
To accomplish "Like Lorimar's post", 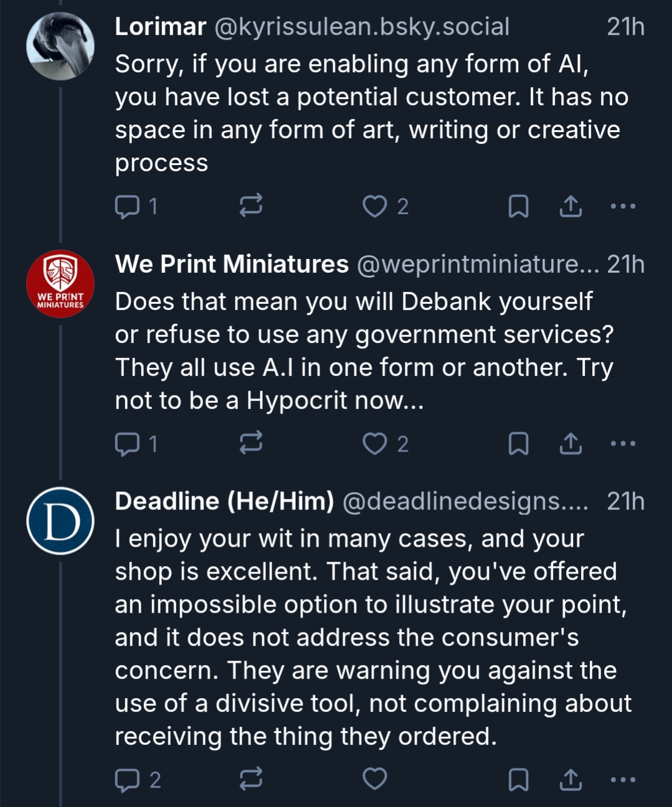I will pos(375,206).
